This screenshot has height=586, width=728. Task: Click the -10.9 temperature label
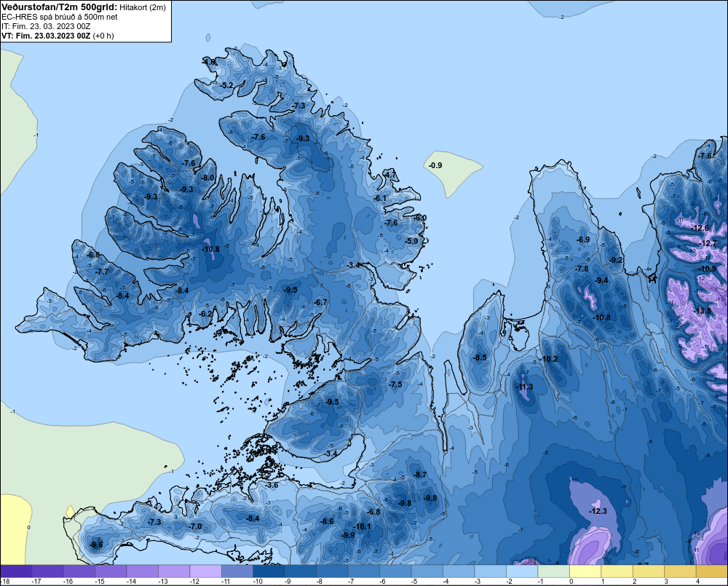pos(708,269)
